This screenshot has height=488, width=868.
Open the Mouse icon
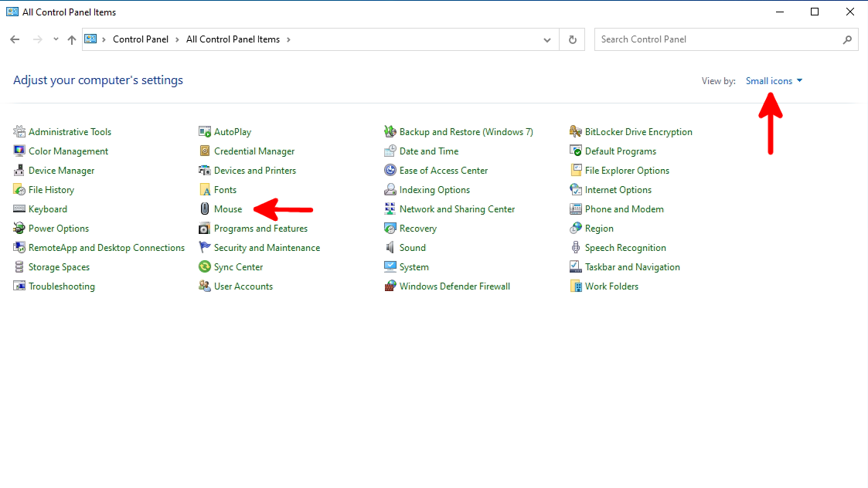(205, 208)
